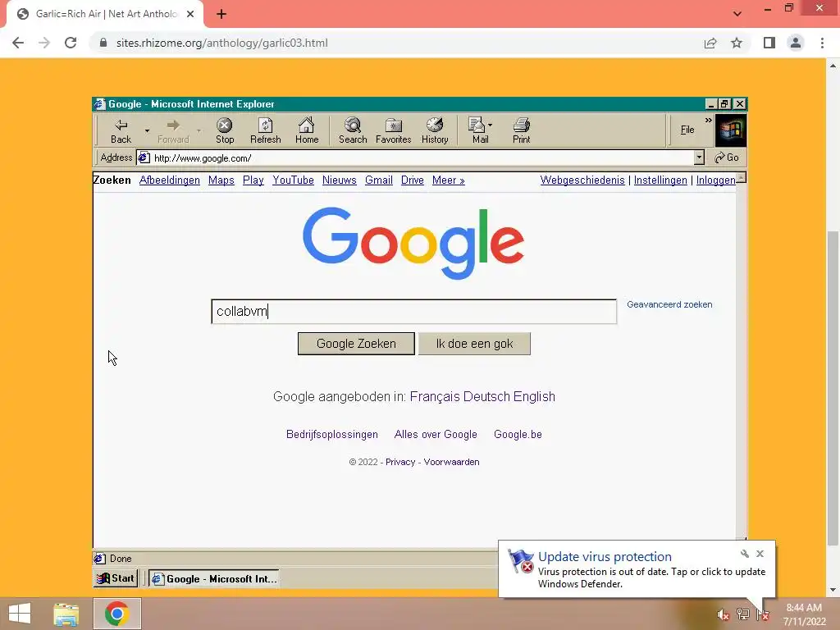This screenshot has width=840, height=630.
Task: Click the Chrome page vertical scrollbar thumb
Action: 833,389
